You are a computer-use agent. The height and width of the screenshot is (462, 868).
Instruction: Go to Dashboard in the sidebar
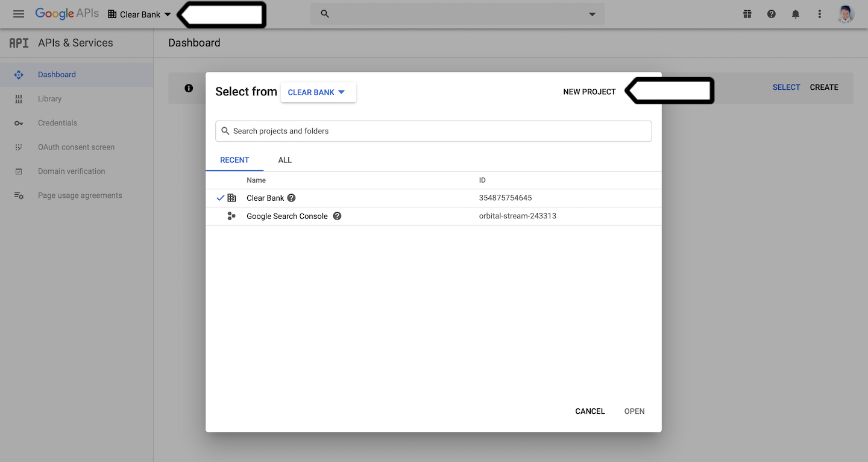click(77, 75)
